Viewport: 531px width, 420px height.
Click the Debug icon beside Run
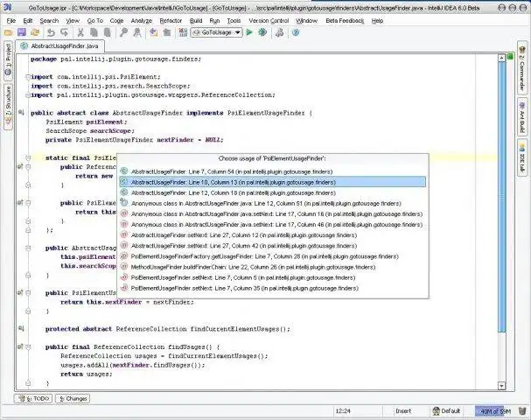click(262, 32)
